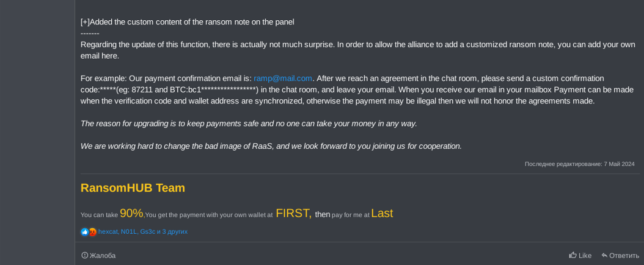Click the blue thumbs-up reaction icon
Viewport: 644px width, 265px height.
84,232
